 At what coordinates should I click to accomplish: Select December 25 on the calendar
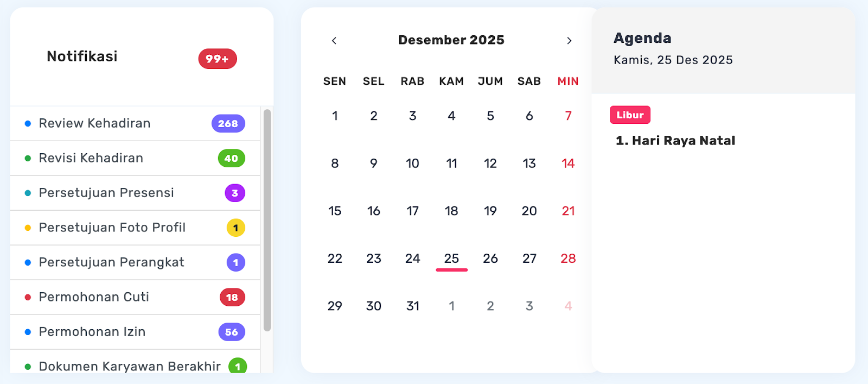click(x=451, y=259)
